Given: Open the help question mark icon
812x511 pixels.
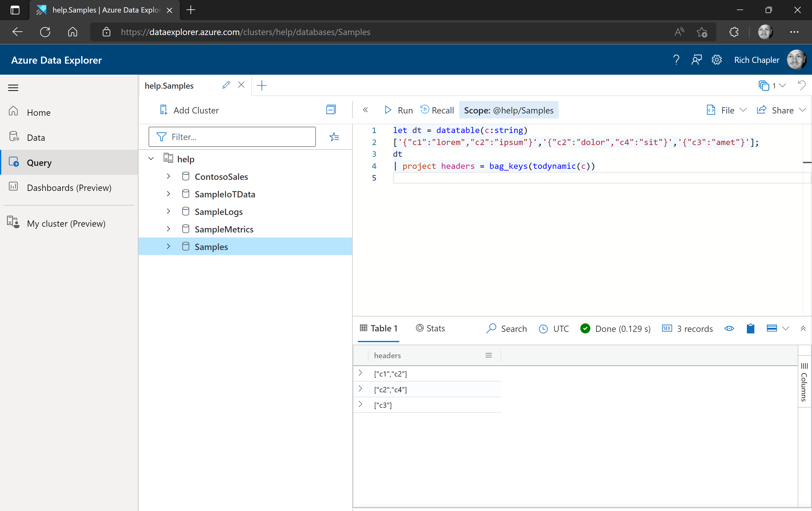Looking at the screenshot, I should point(676,60).
